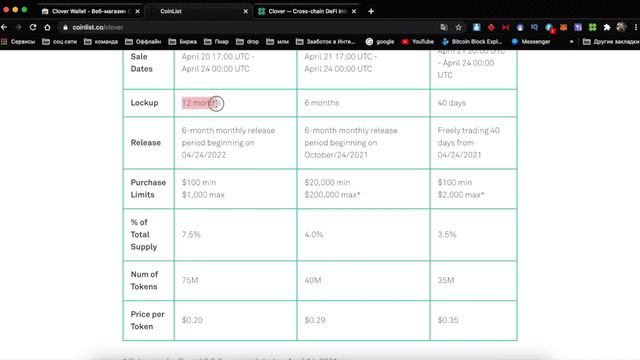Open the млм bookmarks folder
Image resolution: width=640 pixels, height=360 pixels.
278,42
